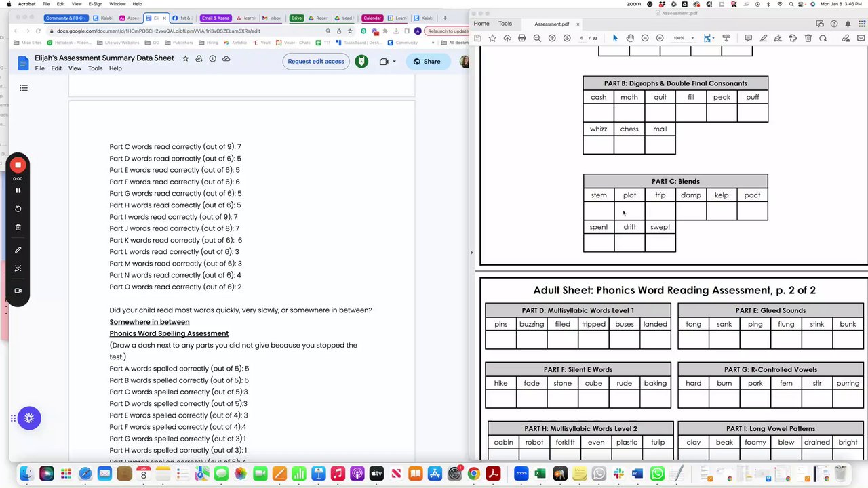
Task: Open Acrobat help question mark icon
Action: [x=834, y=24]
